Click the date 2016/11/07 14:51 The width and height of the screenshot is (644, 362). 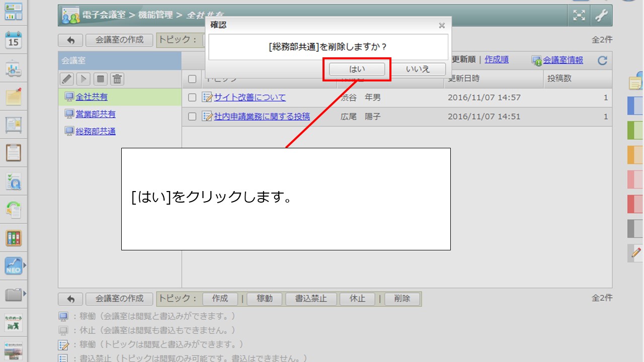(x=484, y=117)
